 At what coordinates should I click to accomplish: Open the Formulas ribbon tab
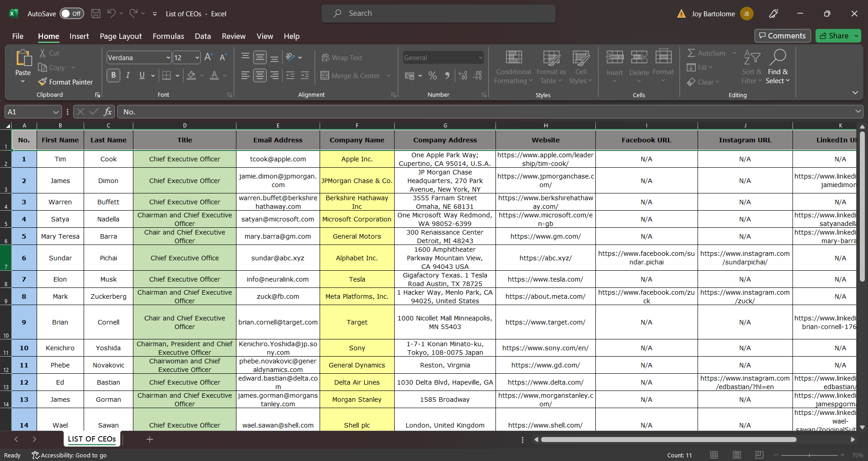pyautogui.click(x=168, y=36)
